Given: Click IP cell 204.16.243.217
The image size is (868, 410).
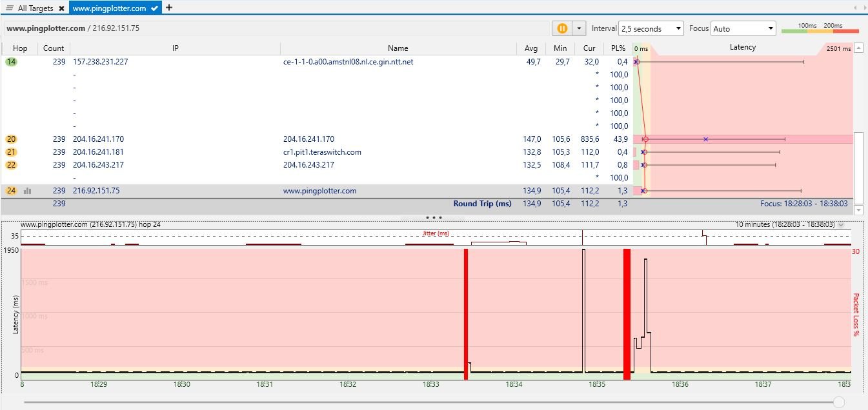Looking at the screenshot, I should 98,165.
